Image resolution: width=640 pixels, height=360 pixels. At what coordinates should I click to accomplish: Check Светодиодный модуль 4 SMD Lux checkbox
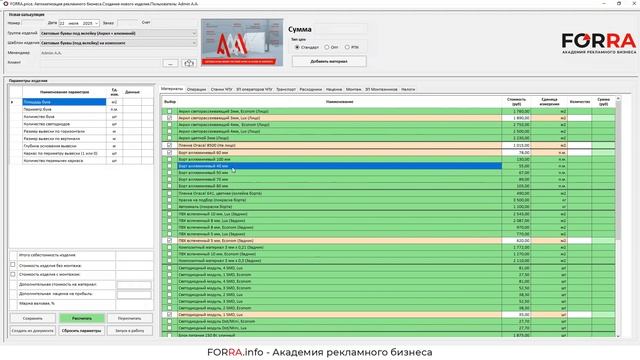pos(169,268)
